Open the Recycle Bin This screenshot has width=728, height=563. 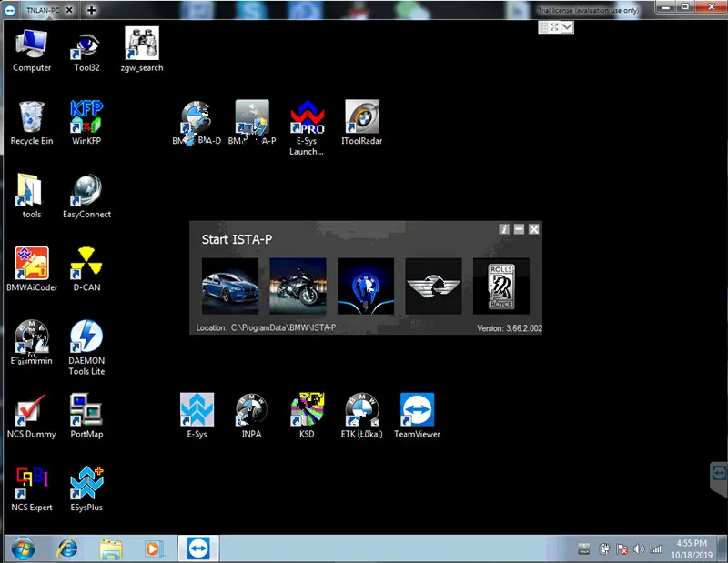coord(32,124)
